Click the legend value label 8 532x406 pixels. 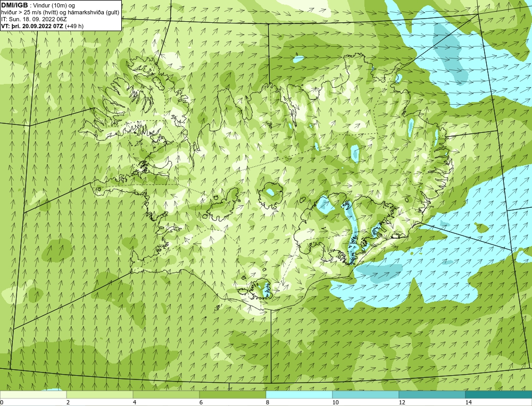268,402
